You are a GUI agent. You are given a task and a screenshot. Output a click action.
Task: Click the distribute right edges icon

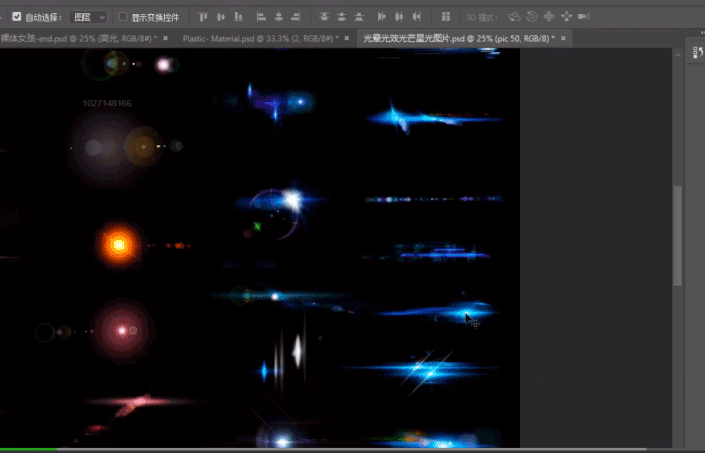click(x=417, y=17)
